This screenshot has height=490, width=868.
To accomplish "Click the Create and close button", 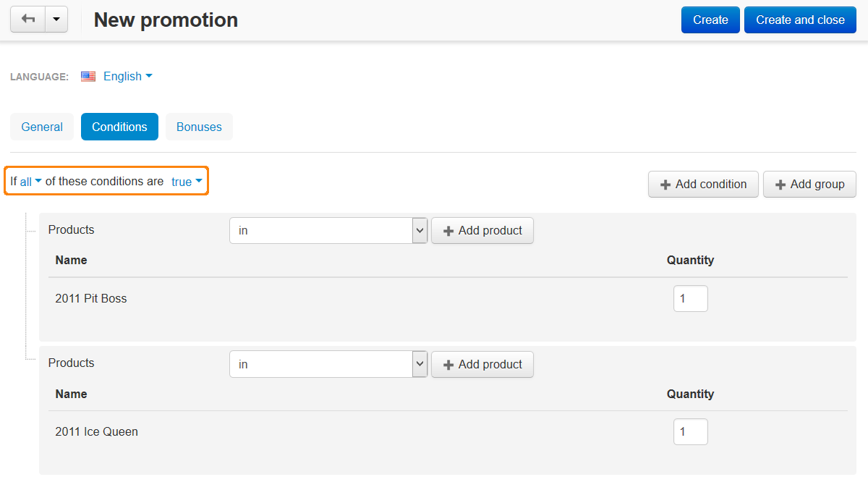I will click(x=800, y=20).
